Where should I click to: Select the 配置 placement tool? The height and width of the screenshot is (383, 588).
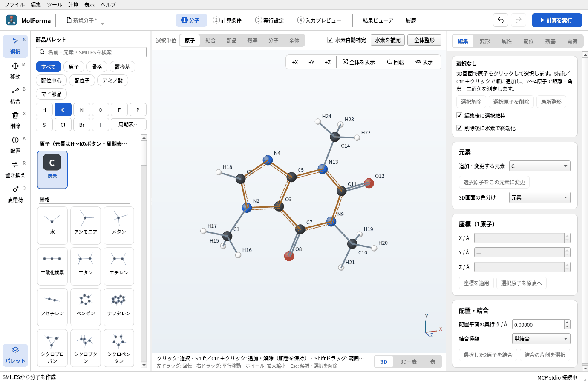point(15,145)
